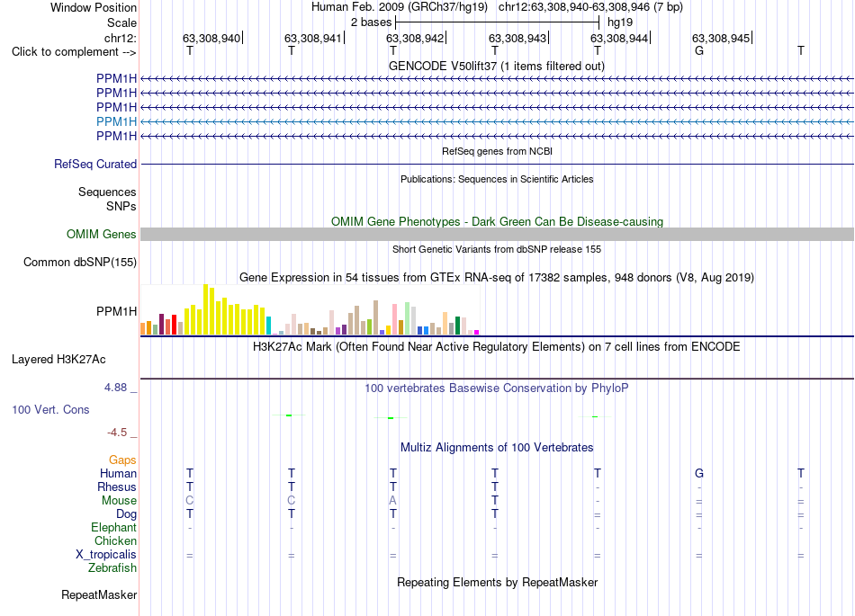This screenshot has width=855, height=616.
Task: Click the tallest yellow bar in GTEx chart
Action: 205,309
